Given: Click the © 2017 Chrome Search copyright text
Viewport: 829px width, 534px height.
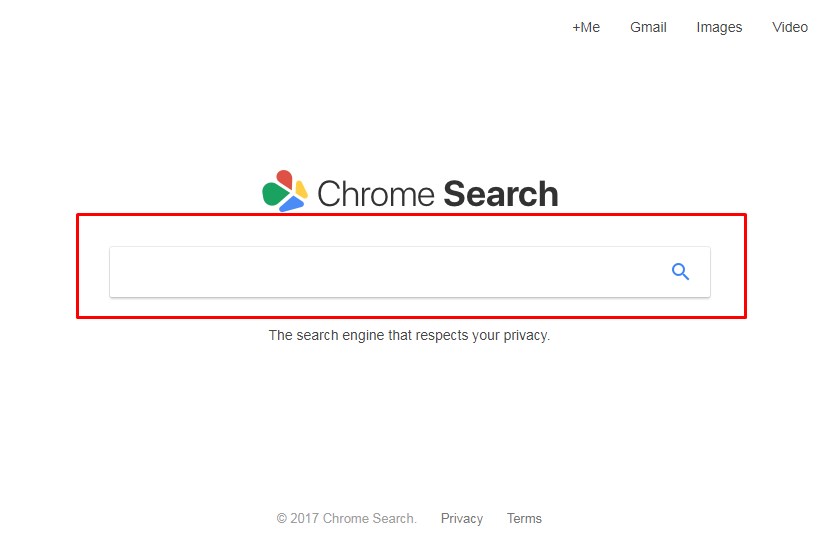Looking at the screenshot, I should click(x=346, y=518).
